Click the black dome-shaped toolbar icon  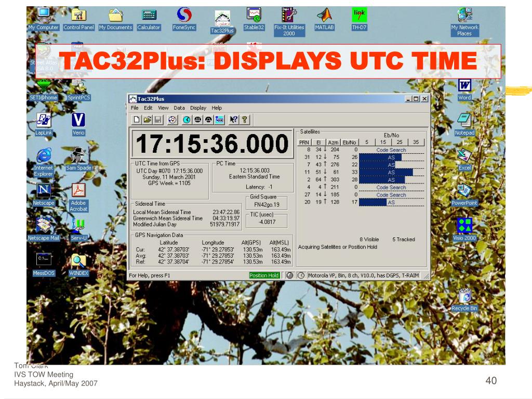point(208,119)
